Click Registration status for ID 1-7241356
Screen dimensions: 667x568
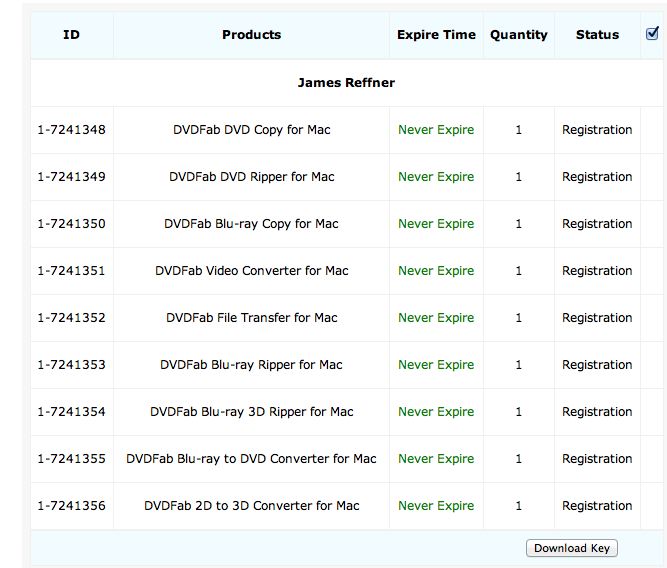click(x=597, y=506)
